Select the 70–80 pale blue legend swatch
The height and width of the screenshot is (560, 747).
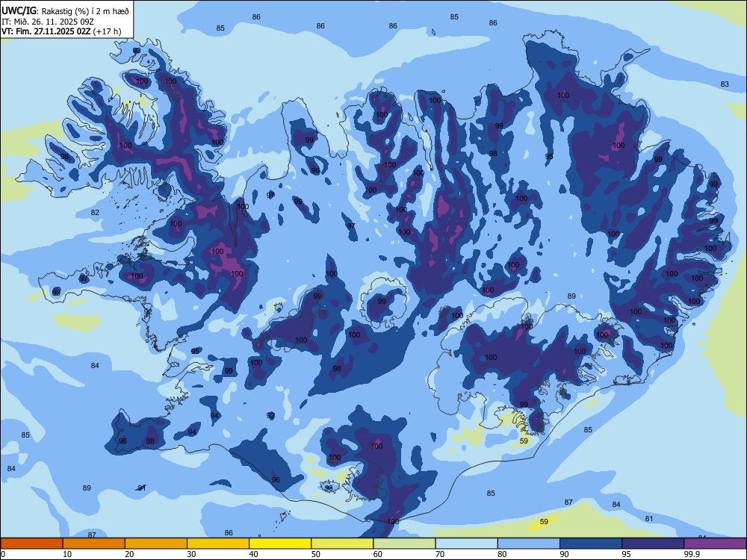(x=466, y=544)
